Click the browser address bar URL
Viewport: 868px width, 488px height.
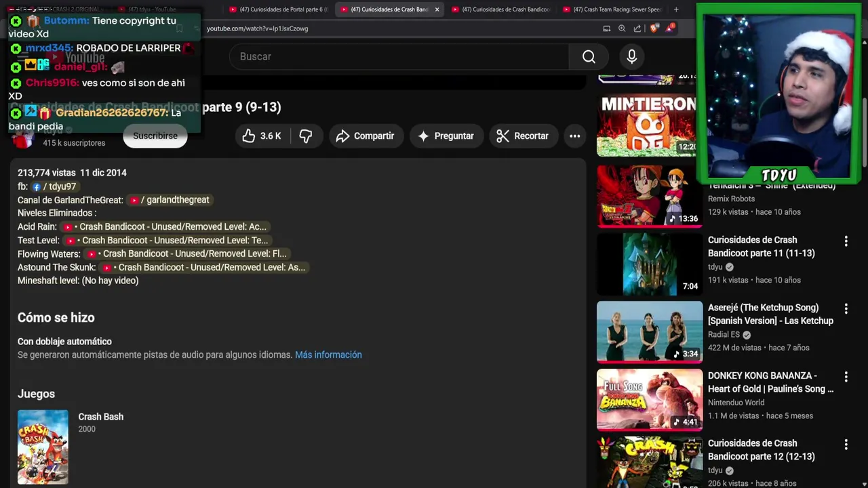click(x=258, y=28)
